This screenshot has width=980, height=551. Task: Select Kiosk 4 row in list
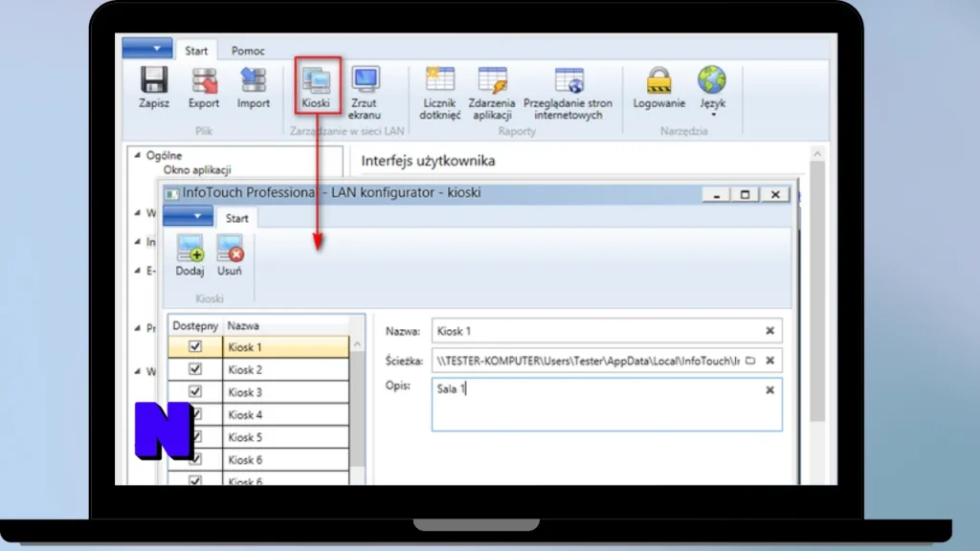point(258,415)
